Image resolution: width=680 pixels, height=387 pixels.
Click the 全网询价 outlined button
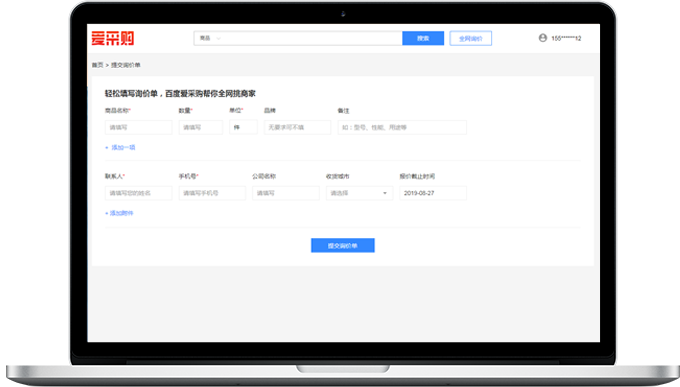(471, 38)
